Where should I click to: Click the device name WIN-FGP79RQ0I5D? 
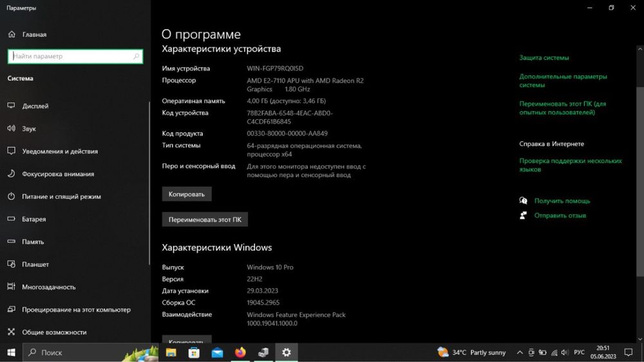[x=275, y=68]
